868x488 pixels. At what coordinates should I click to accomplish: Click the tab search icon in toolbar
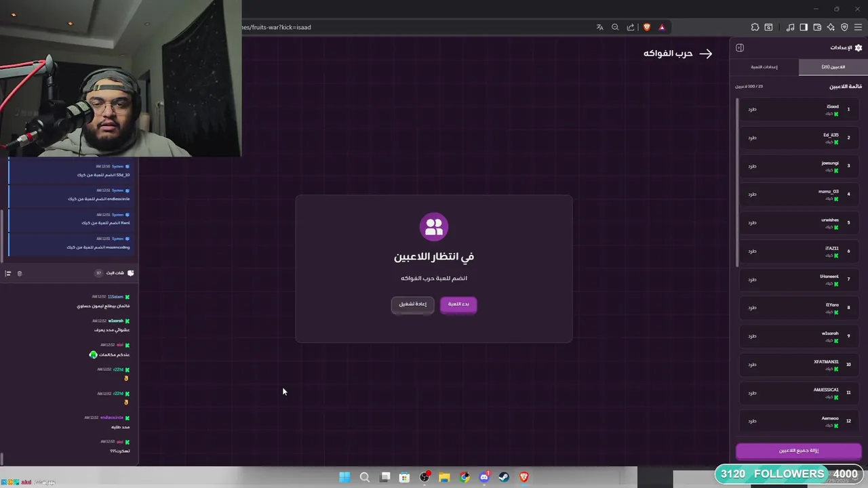768,27
